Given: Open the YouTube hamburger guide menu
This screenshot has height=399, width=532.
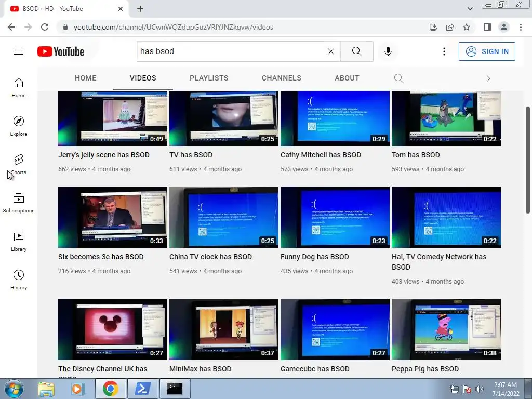Looking at the screenshot, I should [19, 51].
